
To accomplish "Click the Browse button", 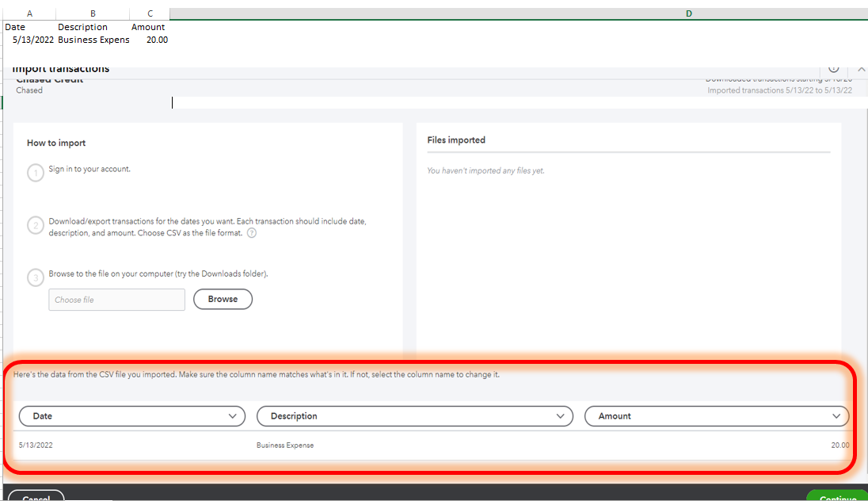I will tap(223, 299).
